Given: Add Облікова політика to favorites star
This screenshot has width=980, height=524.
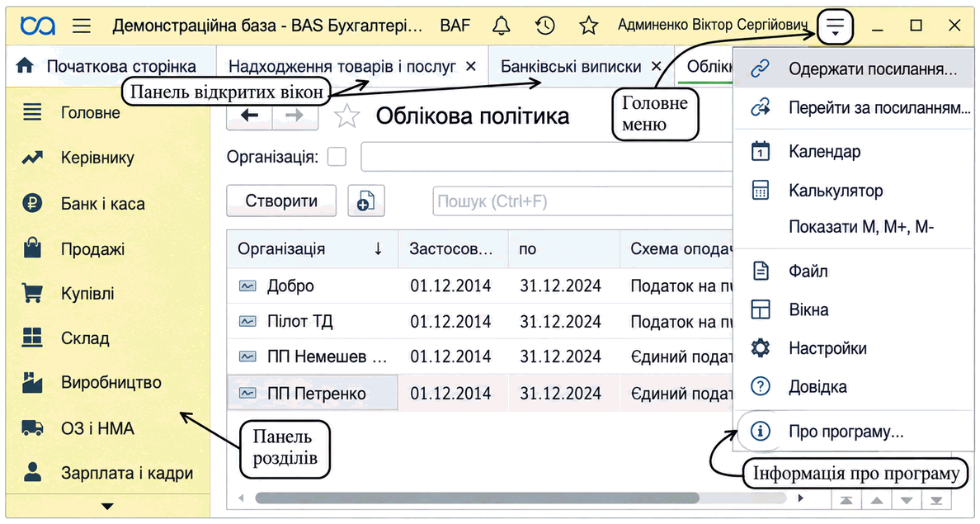Looking at the screenshot, I should (x=346, y=116).
